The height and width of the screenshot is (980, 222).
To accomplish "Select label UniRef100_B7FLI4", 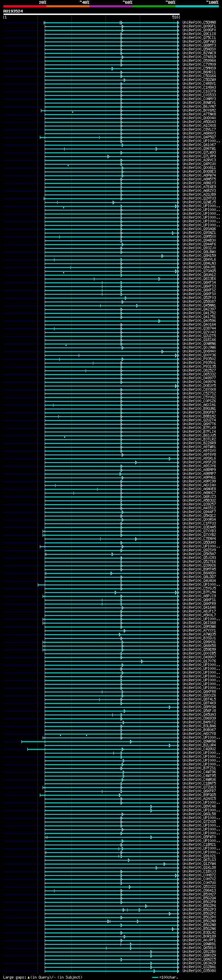I will click(199, 431).
